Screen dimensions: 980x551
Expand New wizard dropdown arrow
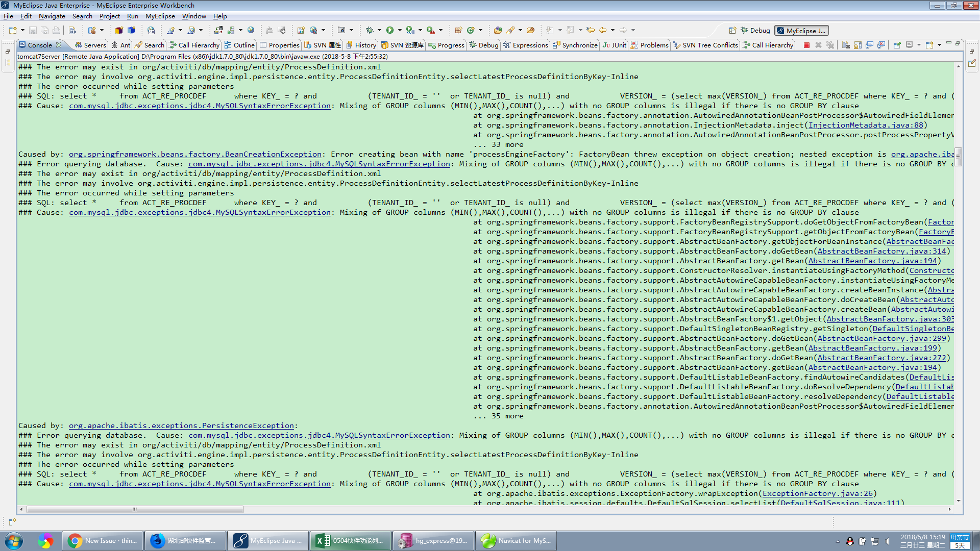pyautogui.click(x=22, y=31)
